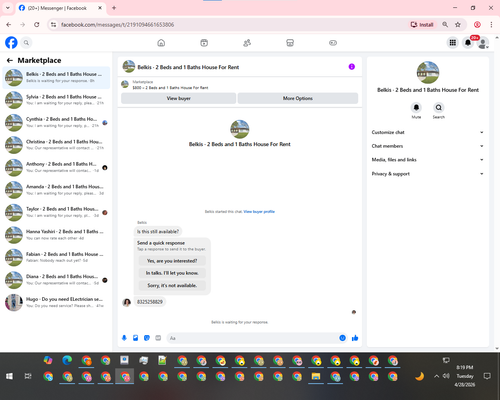Open the Gaming icon in top nav

(x=333, y=43)
